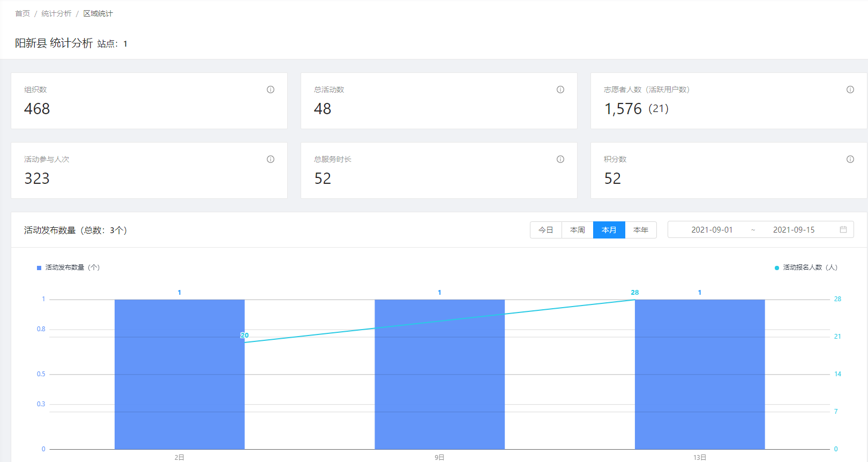This screenshot has height=462, width=868.
Task: Open calendar icon in date range picker
Action: tap(843, 230)
